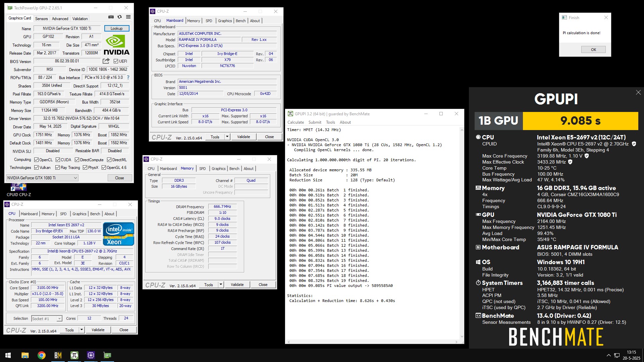Click Close in CPU-Z Memory window
The image size is (644, 362).
point(263,285)
